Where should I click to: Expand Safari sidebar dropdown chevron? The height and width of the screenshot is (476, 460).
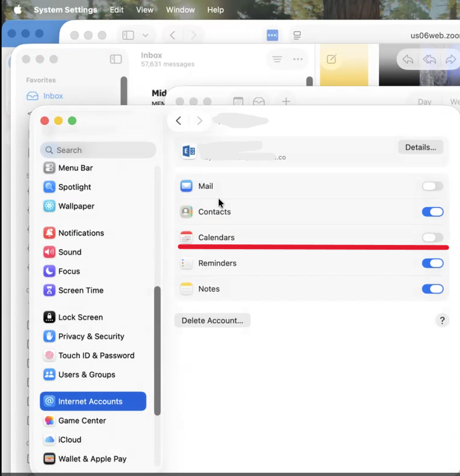145,35
